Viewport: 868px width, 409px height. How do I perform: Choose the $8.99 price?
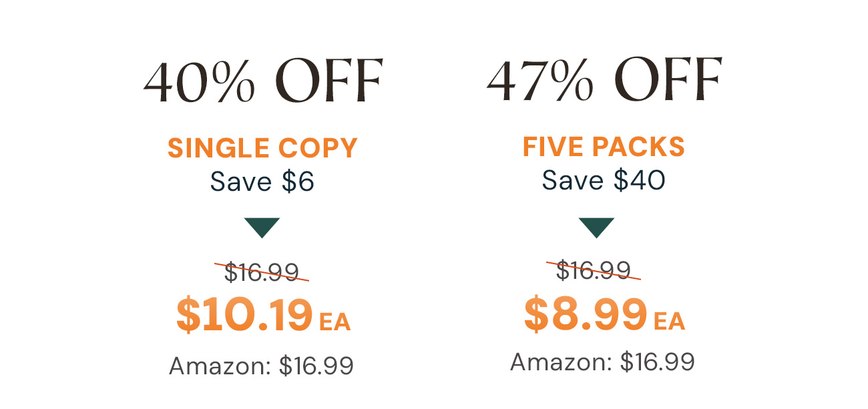coord(586,315)
